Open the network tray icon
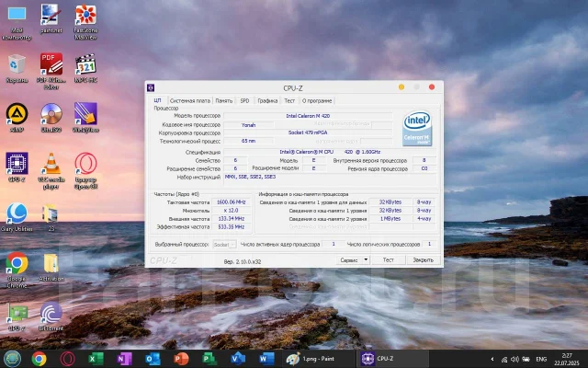The image size is (588, 368). (504, 360)
